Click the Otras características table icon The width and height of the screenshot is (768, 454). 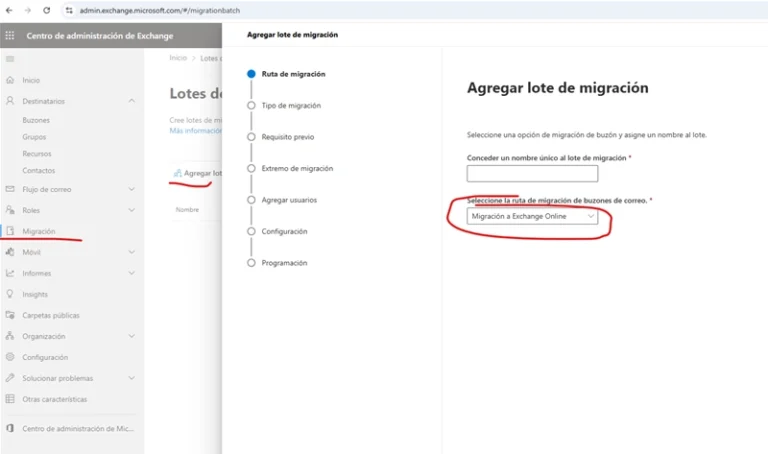[10, 399]
